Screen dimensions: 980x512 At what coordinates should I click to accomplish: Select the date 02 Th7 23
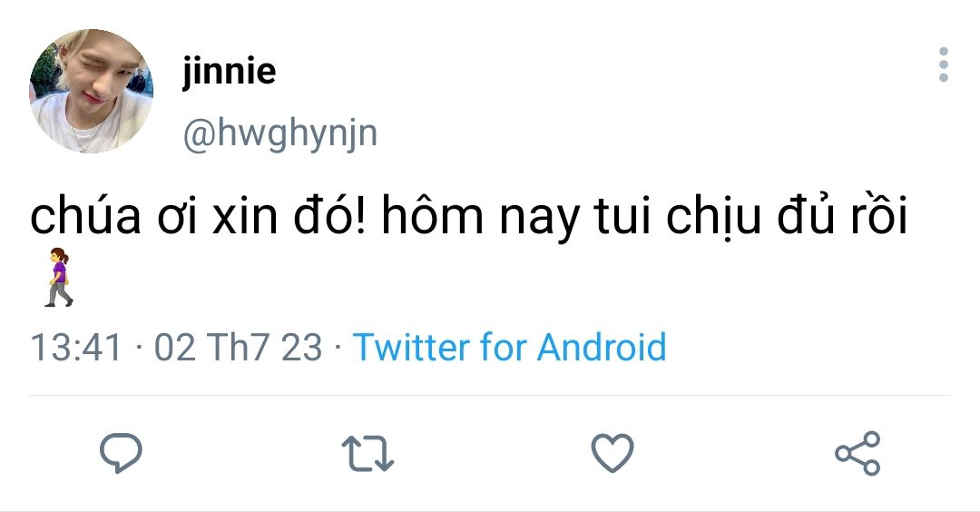(x=238, y=348)
